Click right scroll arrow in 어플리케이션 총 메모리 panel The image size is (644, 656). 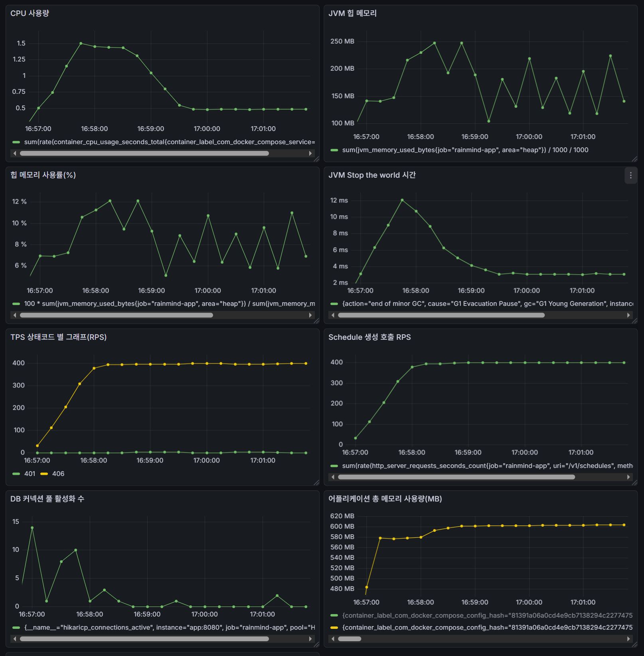pyautogui.click(x=628, y=639)
